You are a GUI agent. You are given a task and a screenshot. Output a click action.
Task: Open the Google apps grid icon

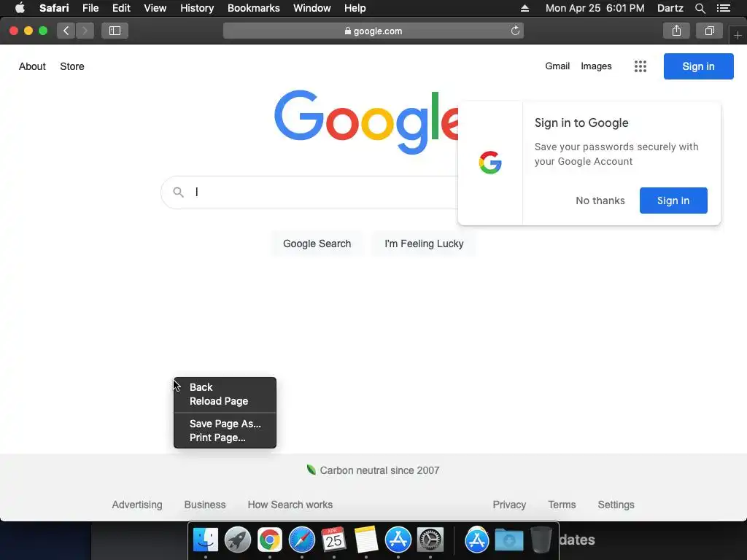(640, 66)
